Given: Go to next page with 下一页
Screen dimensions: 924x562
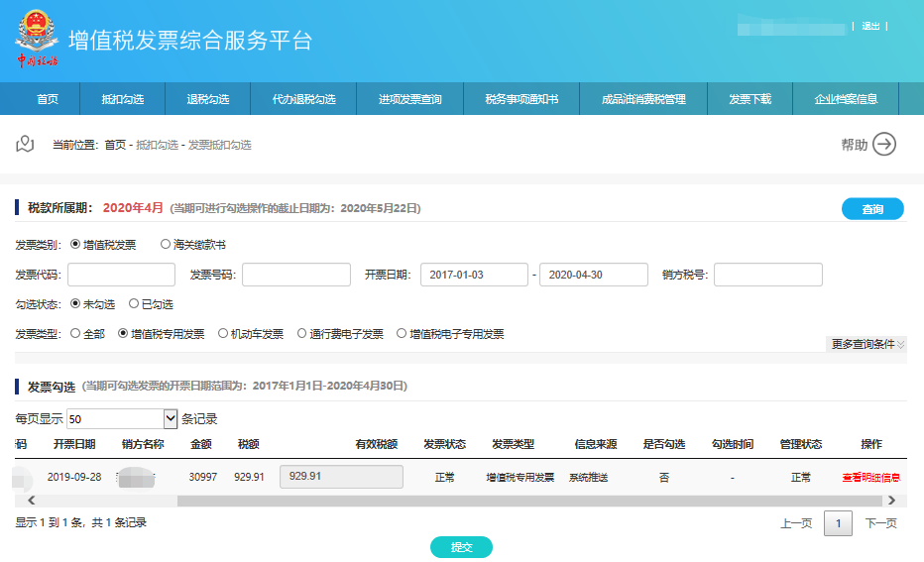Looking at the screenshot, I should (881, 523).
